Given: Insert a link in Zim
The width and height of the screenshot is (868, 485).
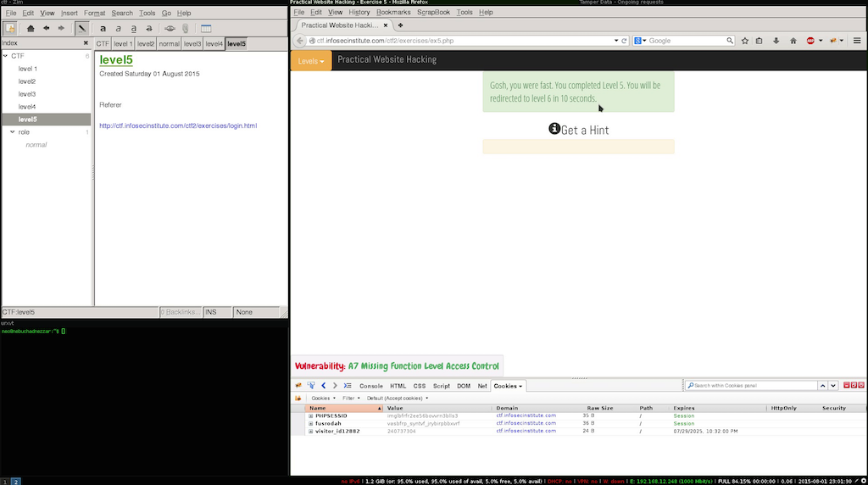Looking at the screenshot, I should (x=170, y=28).
